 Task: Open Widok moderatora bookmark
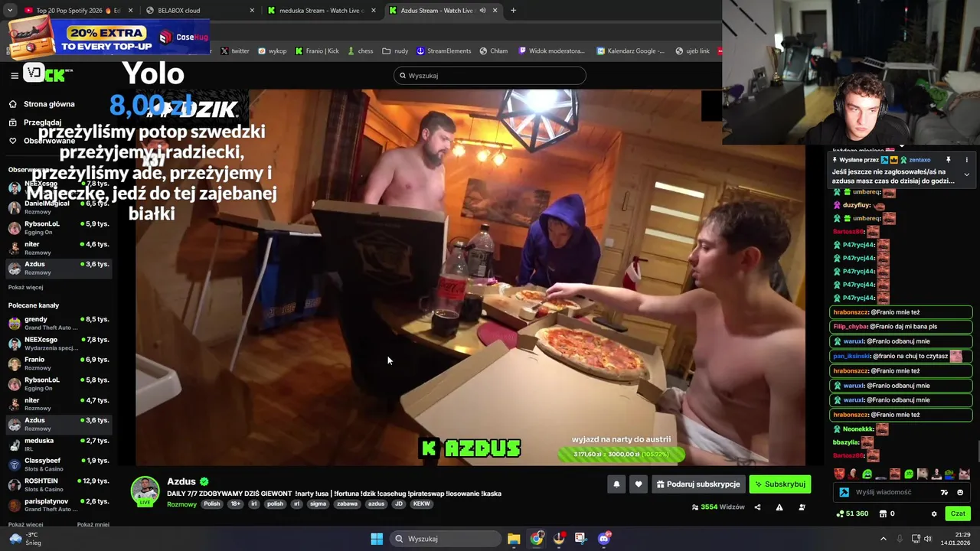pos(551,51)
